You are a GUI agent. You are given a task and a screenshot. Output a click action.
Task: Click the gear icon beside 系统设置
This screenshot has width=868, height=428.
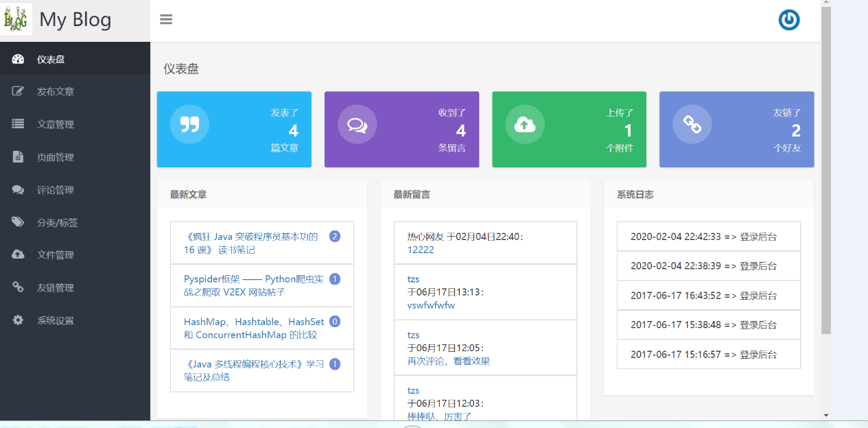click(19, 320)
